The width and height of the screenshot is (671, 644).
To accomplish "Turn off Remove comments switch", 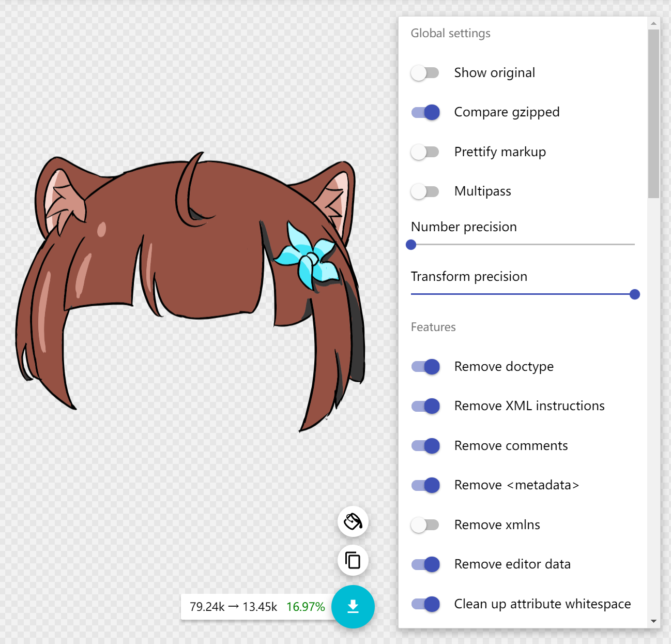I will point(425,446).
